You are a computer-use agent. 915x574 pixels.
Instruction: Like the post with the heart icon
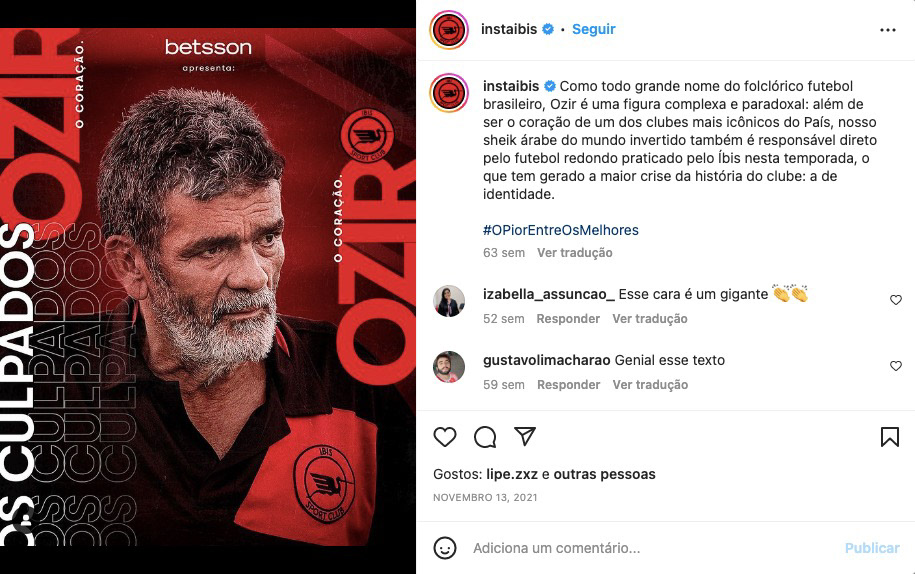[x=445, y=436]
